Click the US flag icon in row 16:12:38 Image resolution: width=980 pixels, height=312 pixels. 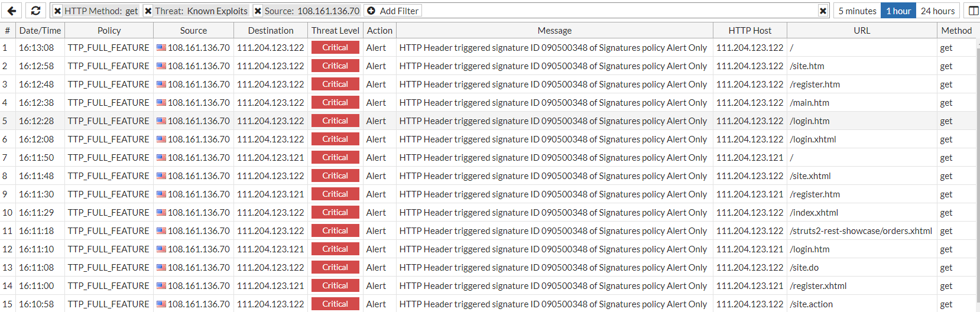tap(161, 103)
